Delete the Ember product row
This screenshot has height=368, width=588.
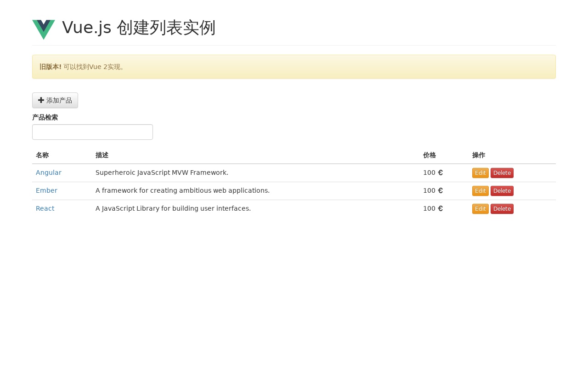(x=502, y=191)
